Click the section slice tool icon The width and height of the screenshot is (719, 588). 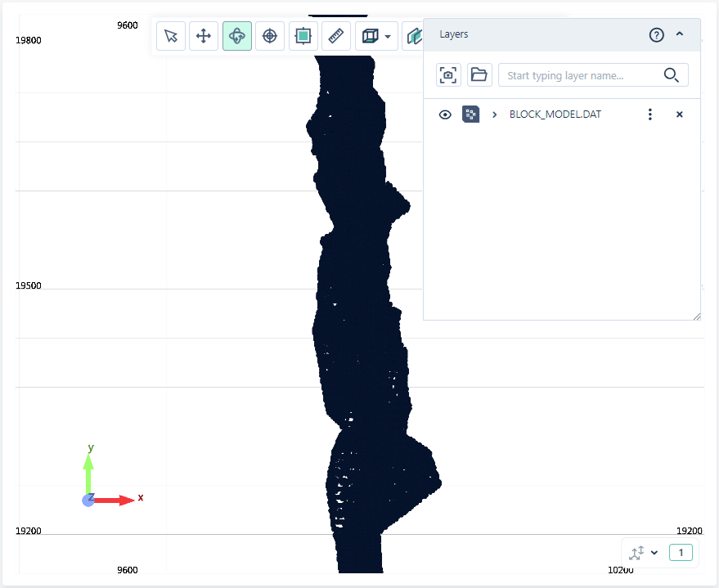(413, 36)
